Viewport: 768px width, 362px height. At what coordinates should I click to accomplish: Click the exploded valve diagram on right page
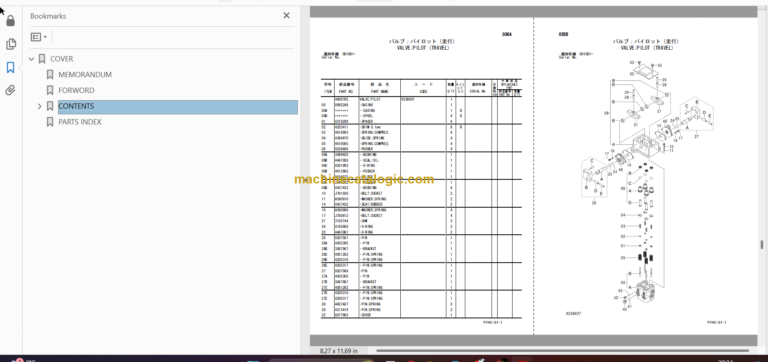pos(647,186)
